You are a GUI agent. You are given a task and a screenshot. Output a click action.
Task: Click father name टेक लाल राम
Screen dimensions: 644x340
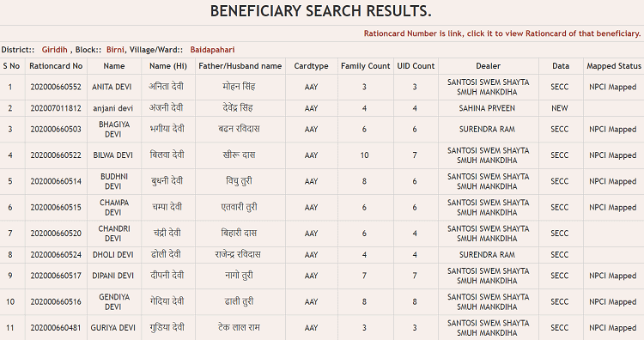click(x=239, y=327)
